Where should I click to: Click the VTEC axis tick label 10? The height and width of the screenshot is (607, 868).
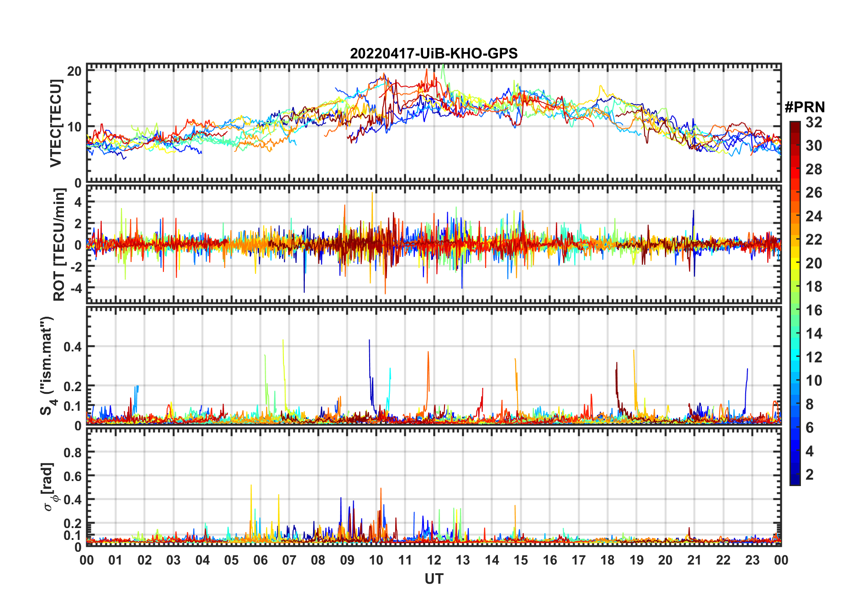(x=74, y=127)
